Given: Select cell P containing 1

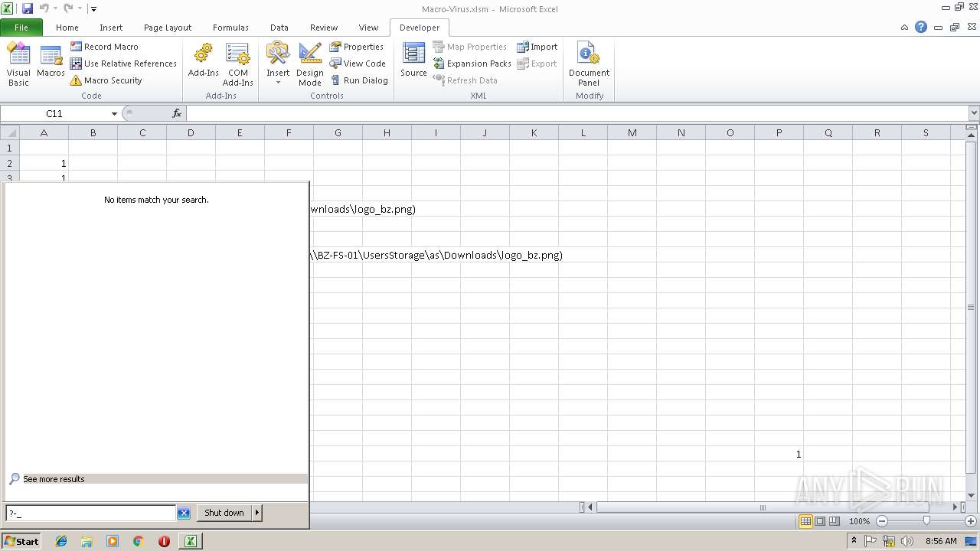Looking at the screenshot, I should [779, 454].
